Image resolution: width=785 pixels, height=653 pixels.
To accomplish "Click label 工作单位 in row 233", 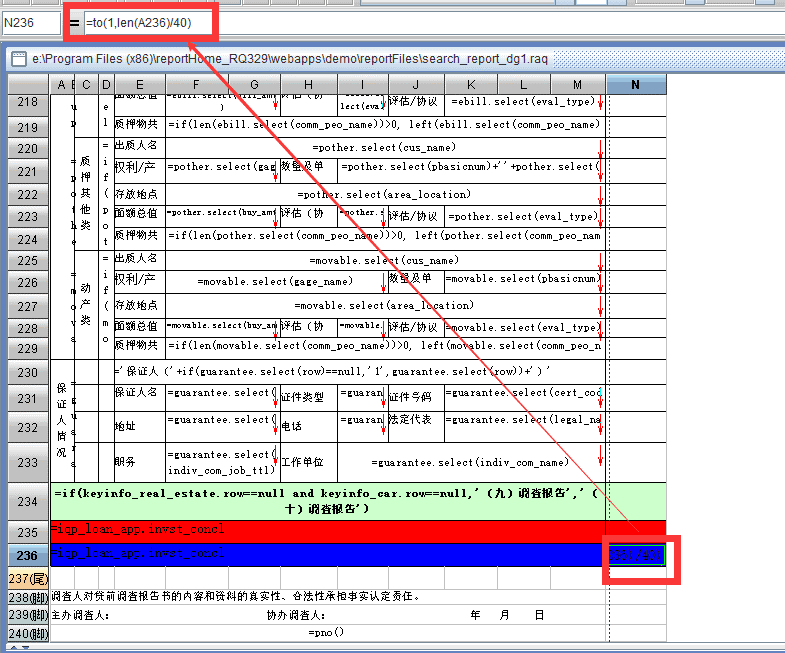I will coord(302,462).
